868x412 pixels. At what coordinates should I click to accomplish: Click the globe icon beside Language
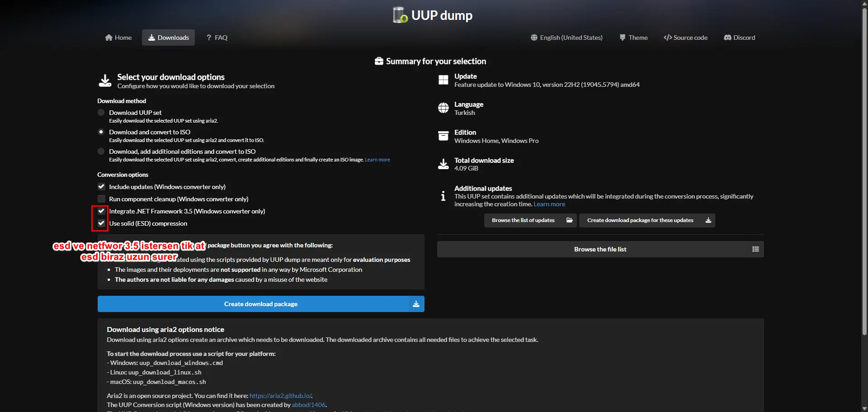pos(443,108)
